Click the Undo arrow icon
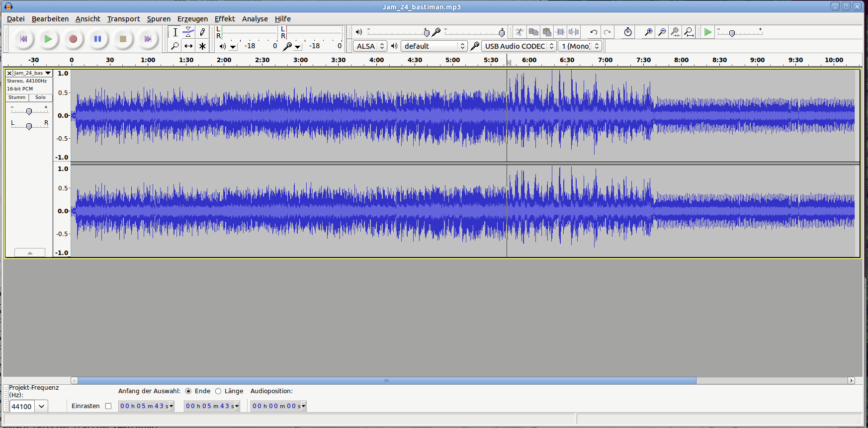This screenshot has width=868, height=428. click(x=594, y=32)
